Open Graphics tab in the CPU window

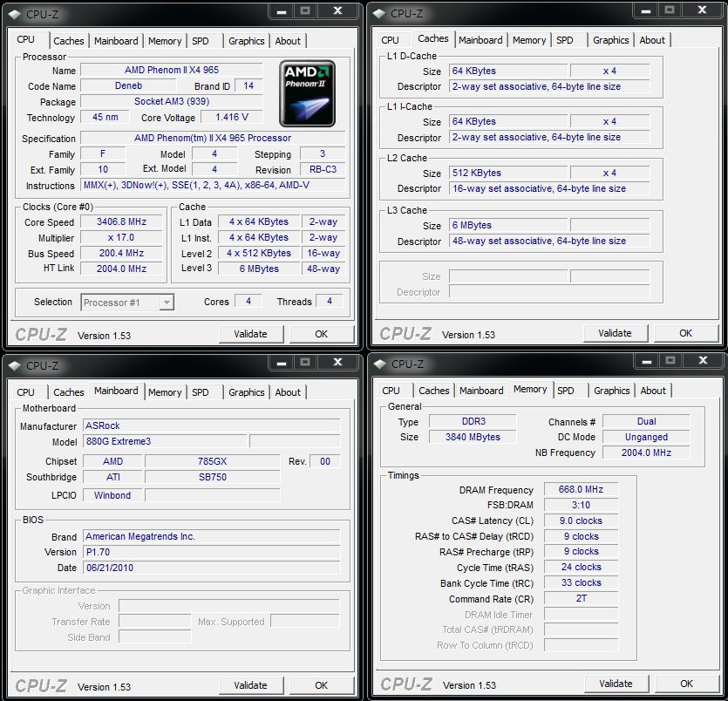pyautogui.click(x=246, y=41)
